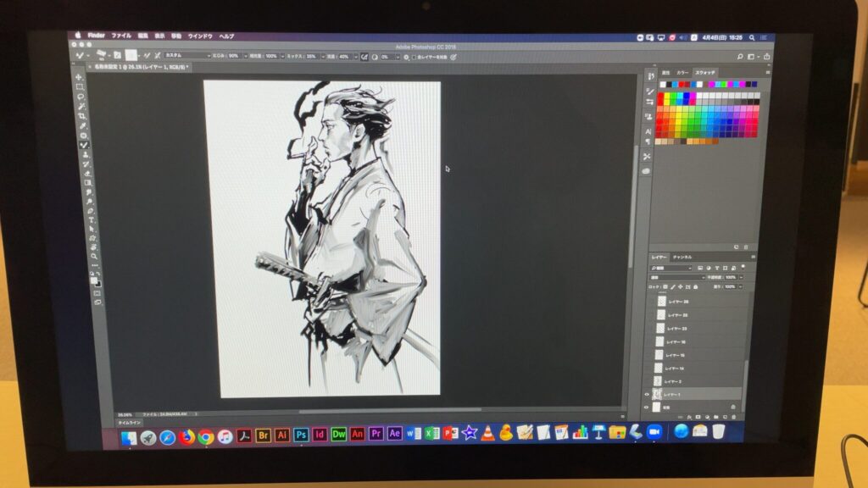Open Google Chrome from the Dock
Screen dimensions: 868x488
205,436
